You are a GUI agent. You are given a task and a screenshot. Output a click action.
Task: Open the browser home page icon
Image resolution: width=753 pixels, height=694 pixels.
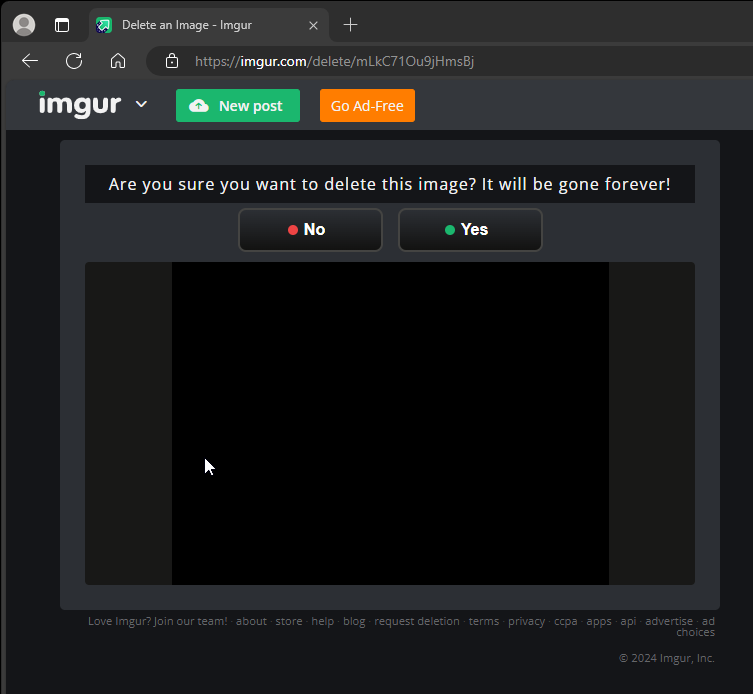coord(118,61)
